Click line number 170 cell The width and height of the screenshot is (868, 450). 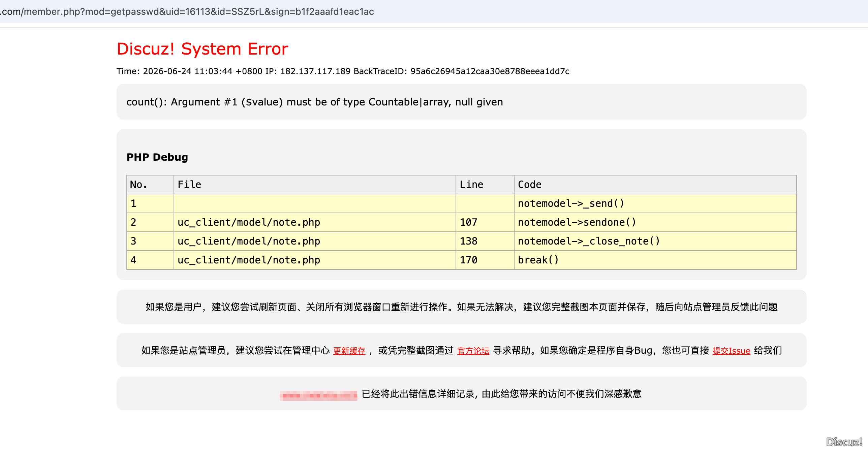coord(485,260)
